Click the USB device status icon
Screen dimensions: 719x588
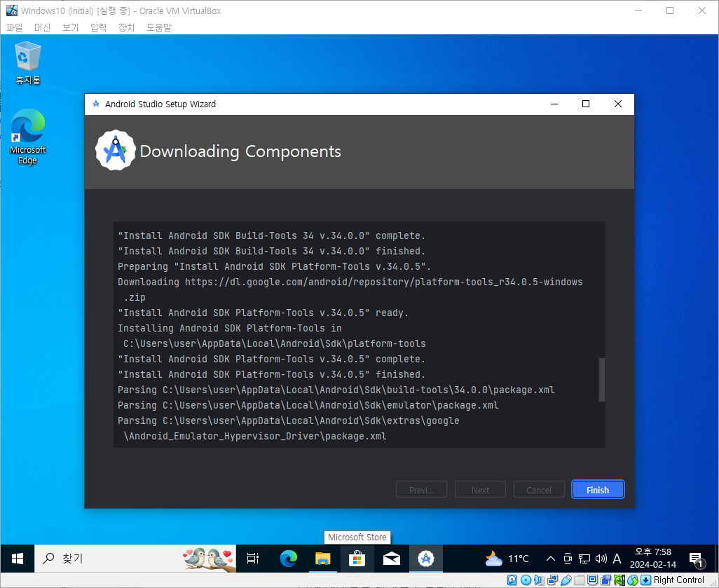point(566,580)
